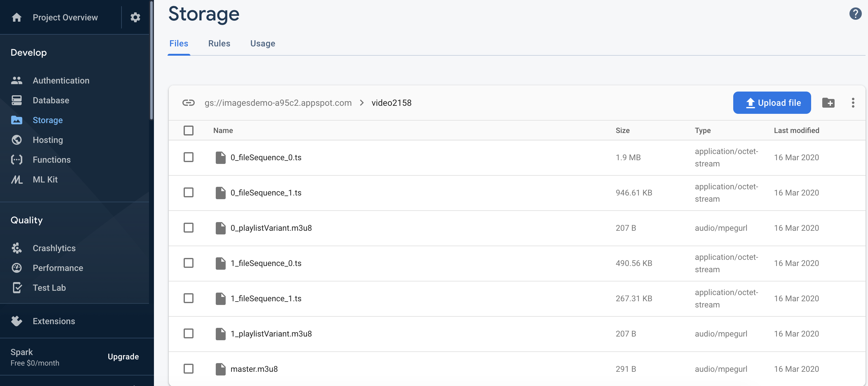The height and width of the screenshot is (386, 868).
Task: Click the Spark plan label
Action: click(22, 352)
